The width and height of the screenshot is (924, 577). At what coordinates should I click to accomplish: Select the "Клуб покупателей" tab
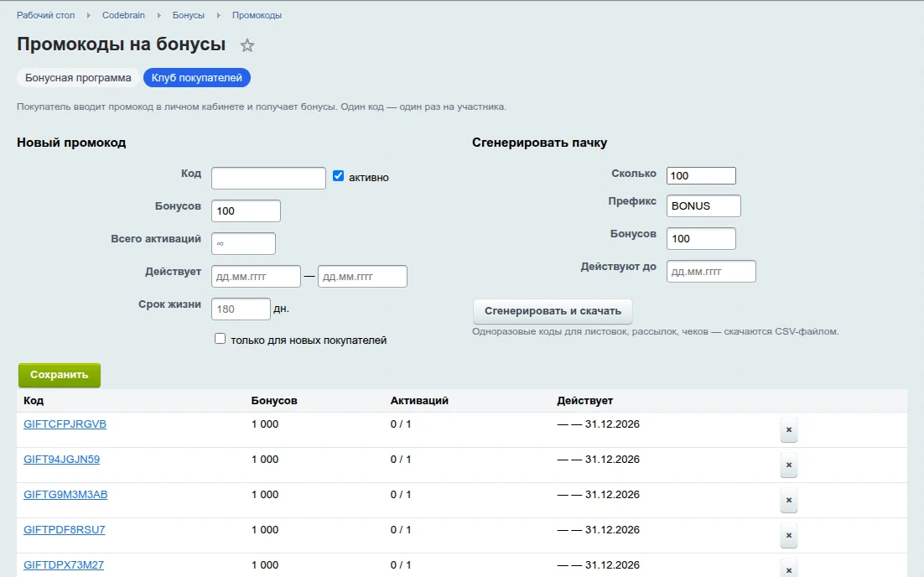[197, 78]
